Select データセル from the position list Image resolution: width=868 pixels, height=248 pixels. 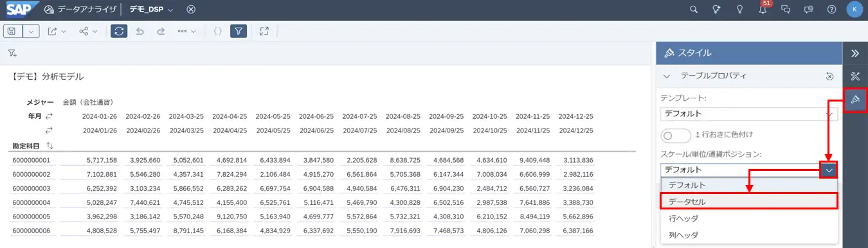point(749,201)
